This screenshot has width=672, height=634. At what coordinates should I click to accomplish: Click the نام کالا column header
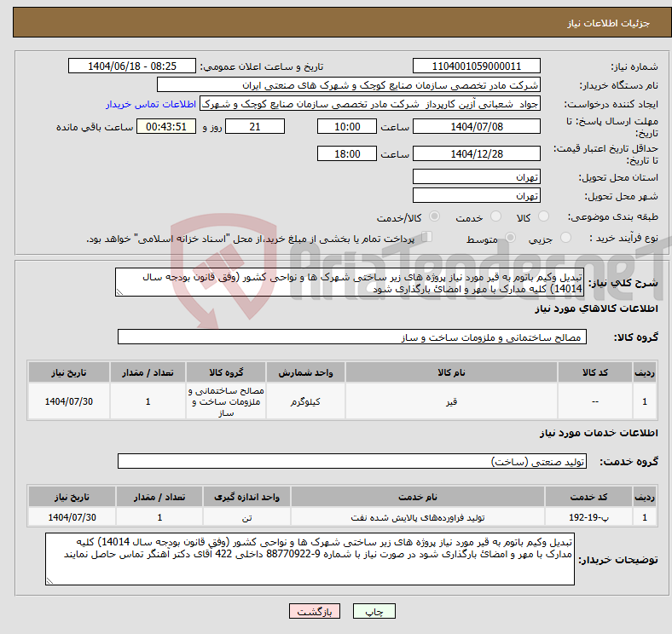point(451,372)
